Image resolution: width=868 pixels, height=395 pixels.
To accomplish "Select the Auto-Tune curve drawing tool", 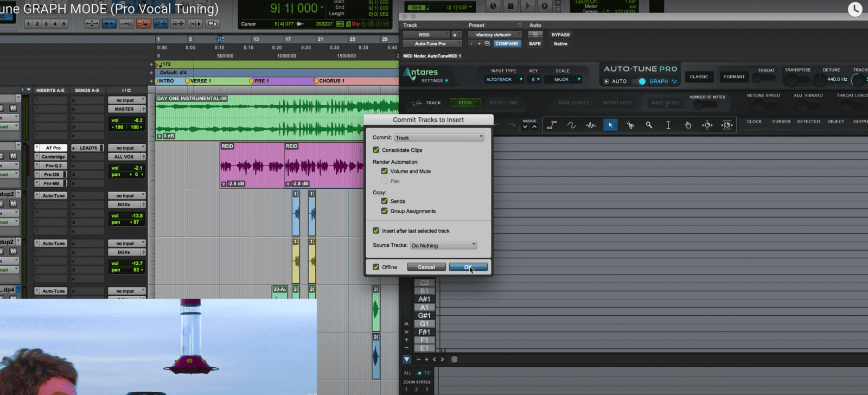I will 571,125.
